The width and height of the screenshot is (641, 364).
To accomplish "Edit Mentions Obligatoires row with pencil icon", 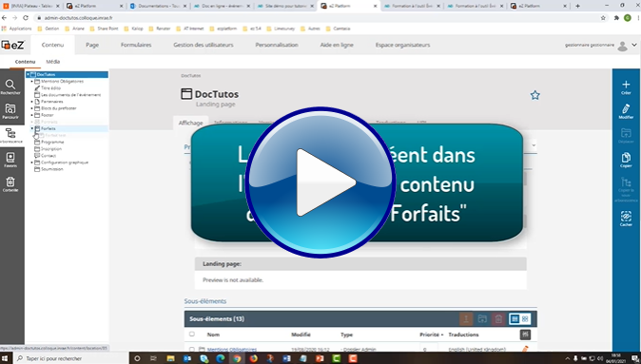I will click(x=525, y=349).
